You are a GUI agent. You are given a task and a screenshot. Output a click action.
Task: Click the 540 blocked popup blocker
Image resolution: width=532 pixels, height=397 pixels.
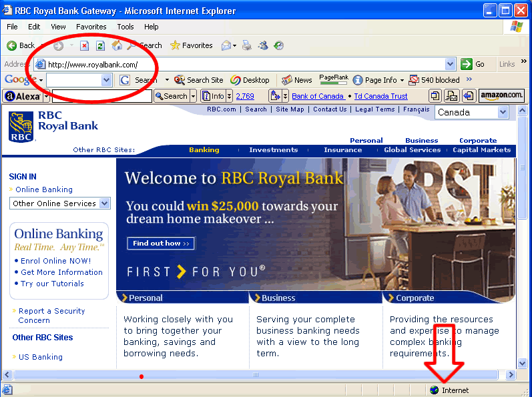[x=435, y=80]
